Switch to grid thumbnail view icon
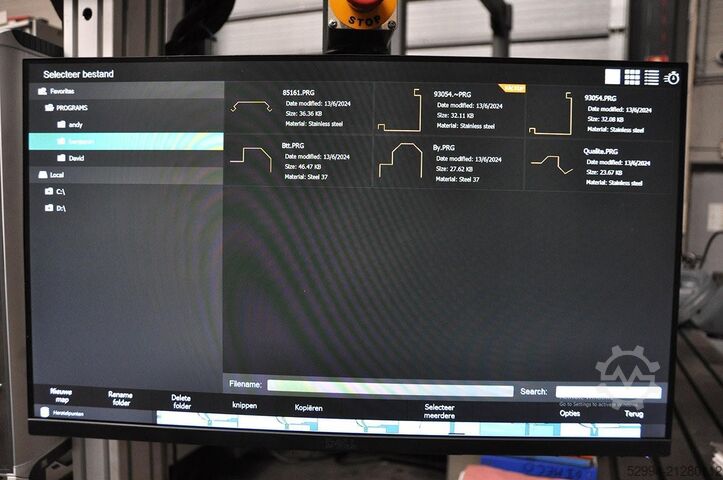This screenshot has width=723, height=480. click(x=632, y=77)
